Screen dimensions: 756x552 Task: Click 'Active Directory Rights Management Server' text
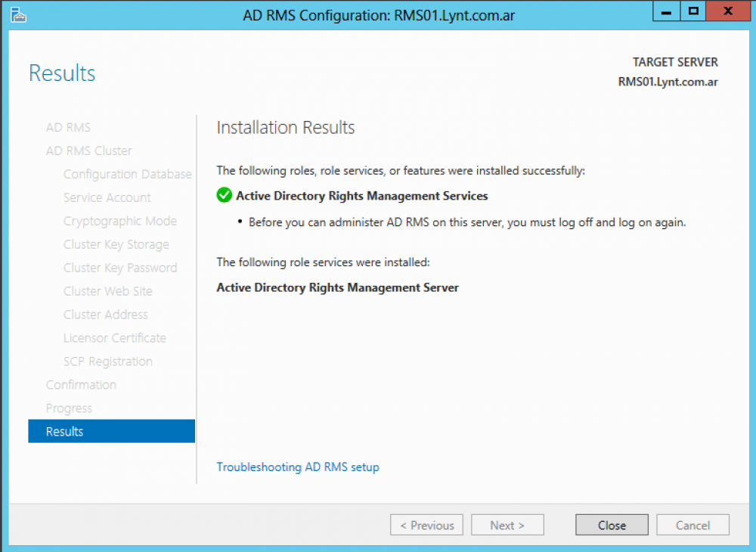click(x=337, y=287)
